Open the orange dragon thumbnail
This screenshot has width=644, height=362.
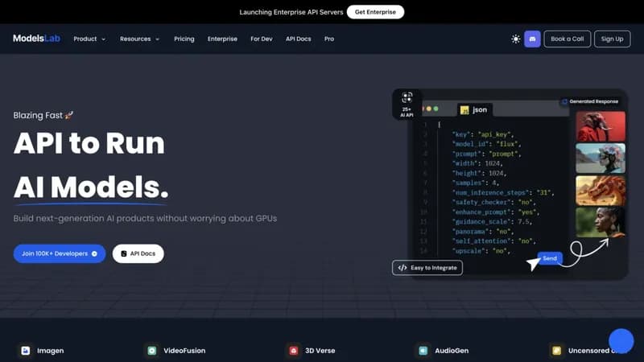coord(601,191)
